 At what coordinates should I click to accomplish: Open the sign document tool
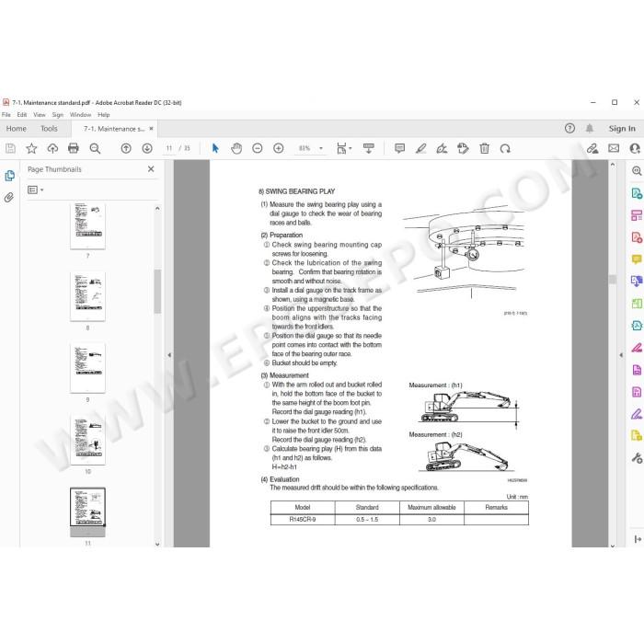point(442,148)
